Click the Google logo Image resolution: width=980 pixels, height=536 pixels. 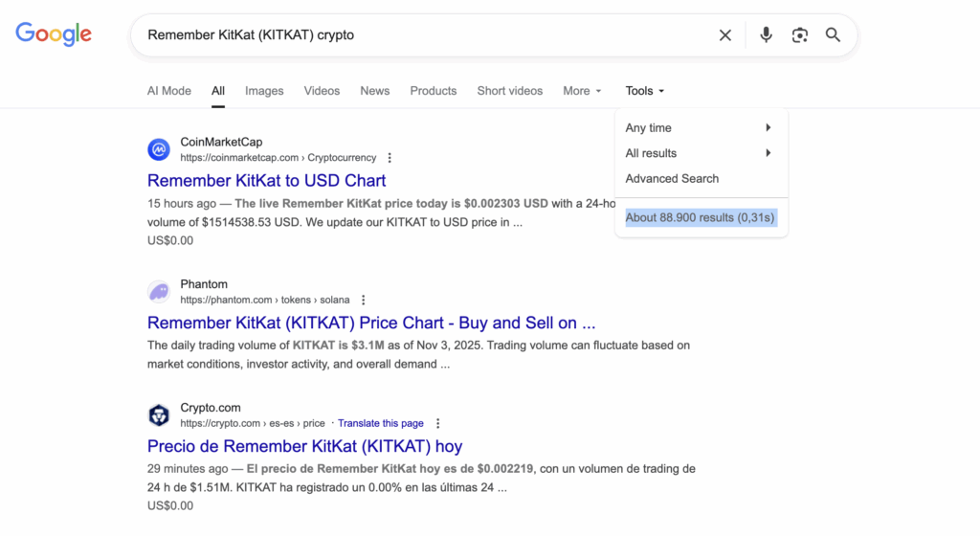coord(54,34)
